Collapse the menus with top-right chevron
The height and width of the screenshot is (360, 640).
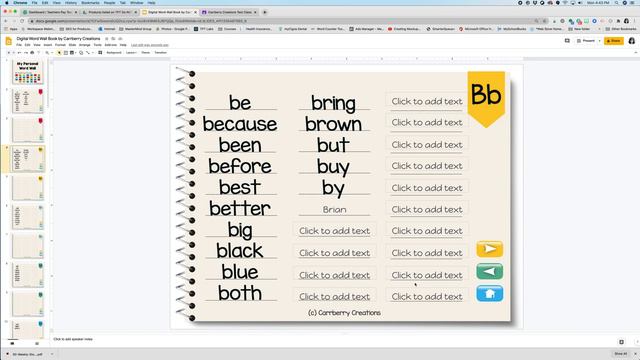coord(636,53)
